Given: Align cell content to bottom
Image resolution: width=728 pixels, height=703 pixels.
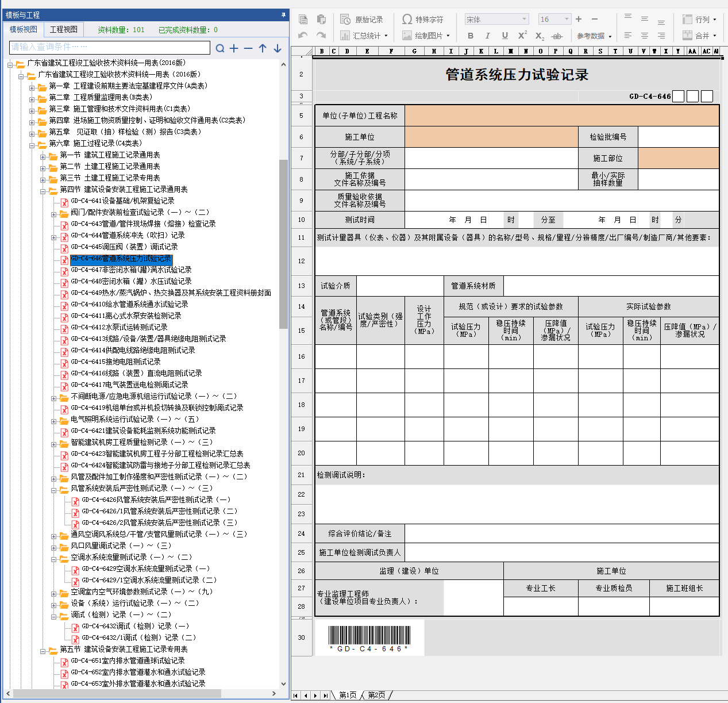Looking at the screenshot, I should (x=661, y=21).
